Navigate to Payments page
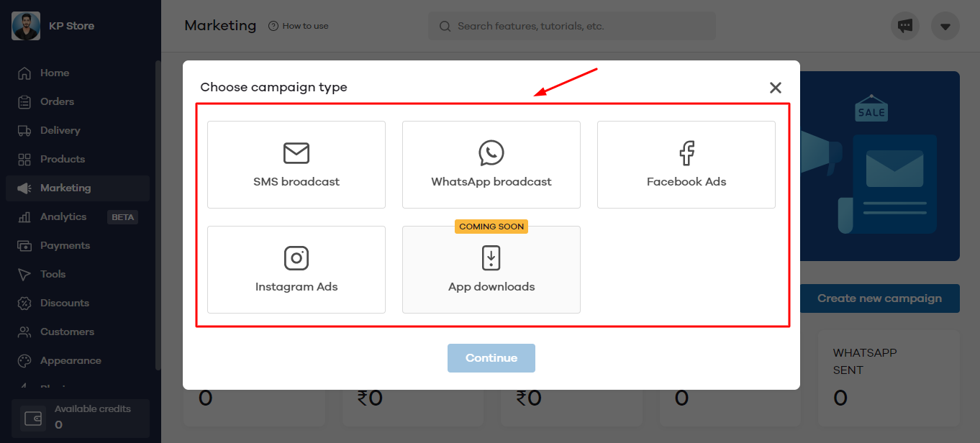 click(65, 246)
